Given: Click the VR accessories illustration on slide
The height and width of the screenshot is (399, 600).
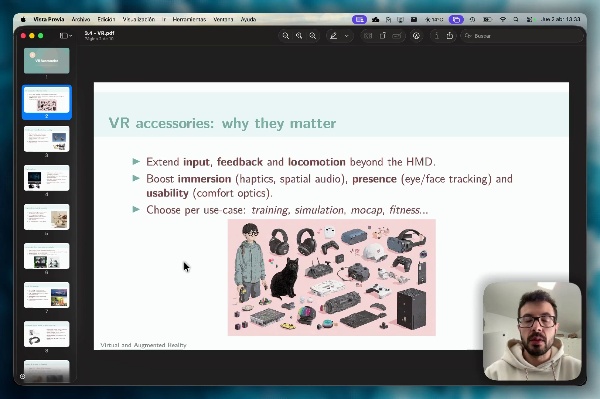Looking at the screenshot, I should point(332,277).
